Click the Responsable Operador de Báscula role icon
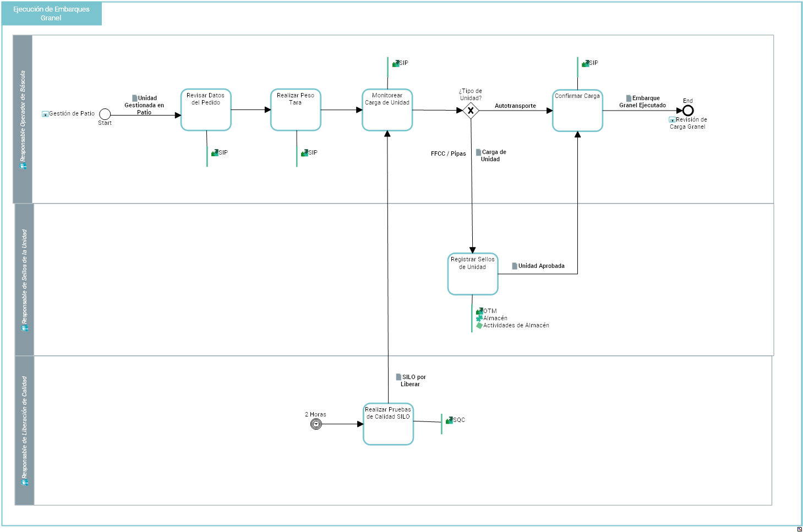The image size is (803, 532). (23, 166)
